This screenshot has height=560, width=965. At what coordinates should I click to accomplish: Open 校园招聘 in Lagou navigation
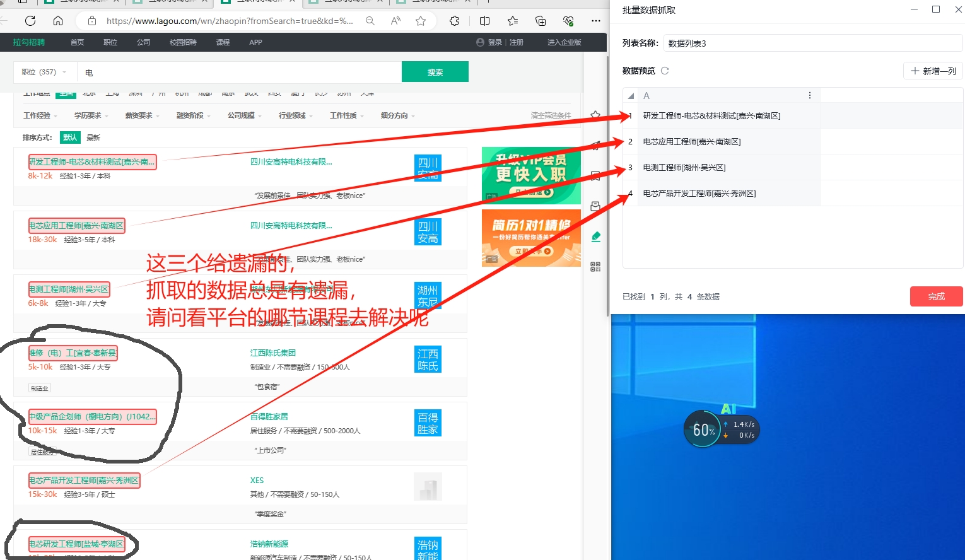click(183, 42)
